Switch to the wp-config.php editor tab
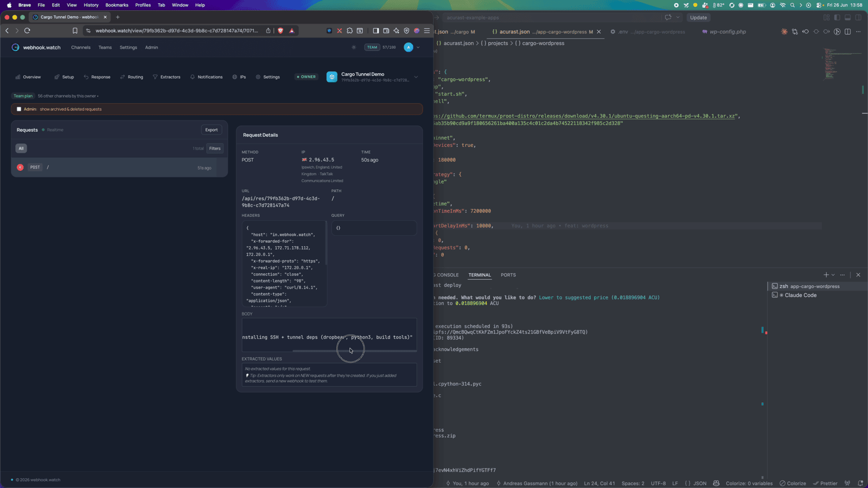This screenshot has height=488, width=868. tap(724, 32)
